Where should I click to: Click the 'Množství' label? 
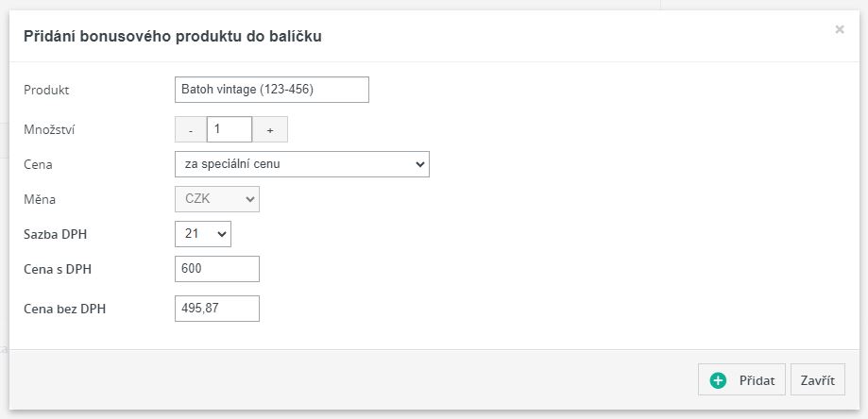49,130
